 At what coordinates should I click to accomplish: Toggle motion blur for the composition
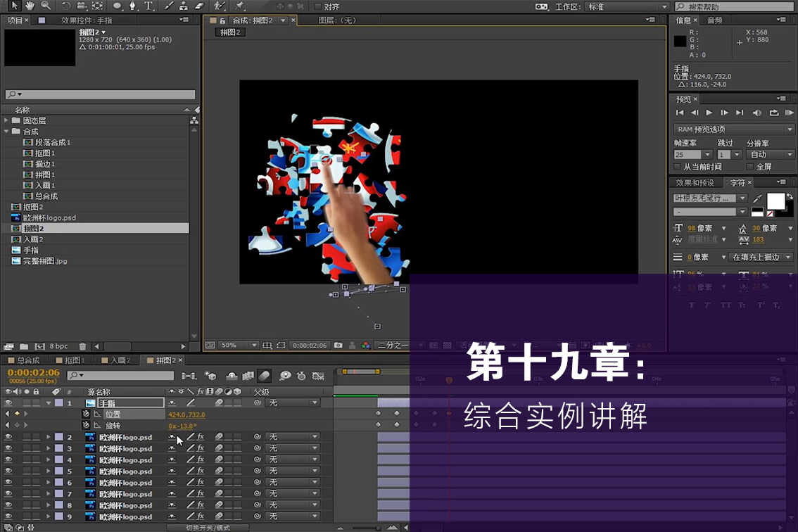coord(265,376)
